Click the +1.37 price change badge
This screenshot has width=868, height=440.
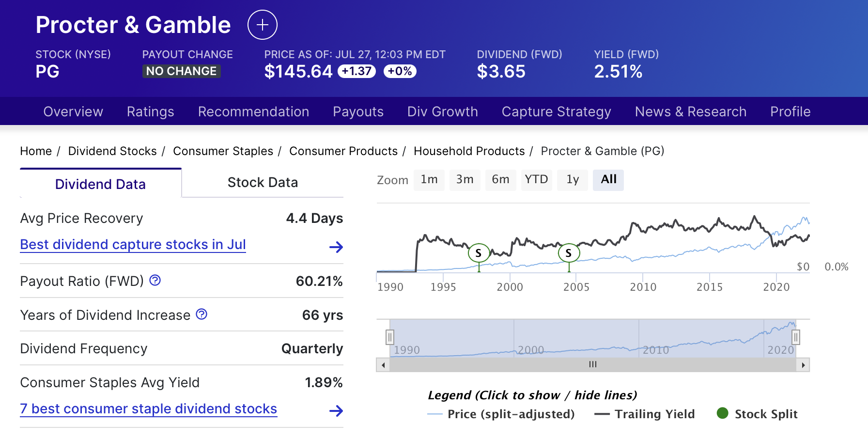click(356, 71)
